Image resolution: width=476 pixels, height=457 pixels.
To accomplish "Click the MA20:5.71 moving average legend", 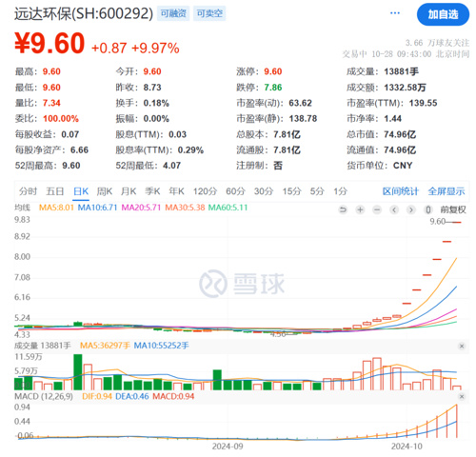I will [141, 208].
